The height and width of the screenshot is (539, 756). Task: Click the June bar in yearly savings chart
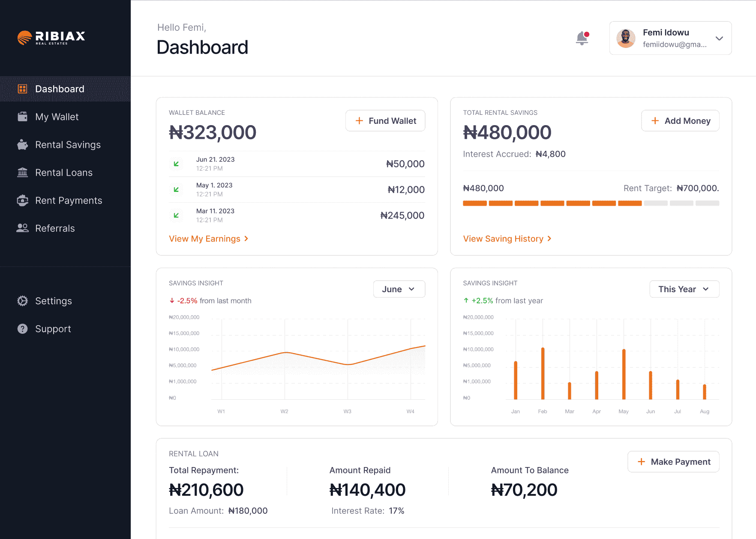[651, 385]
